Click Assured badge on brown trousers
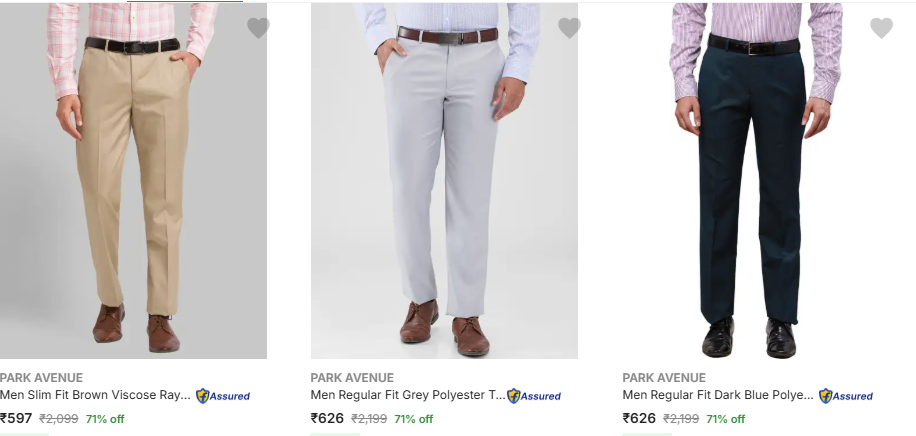 click(223, 396)
